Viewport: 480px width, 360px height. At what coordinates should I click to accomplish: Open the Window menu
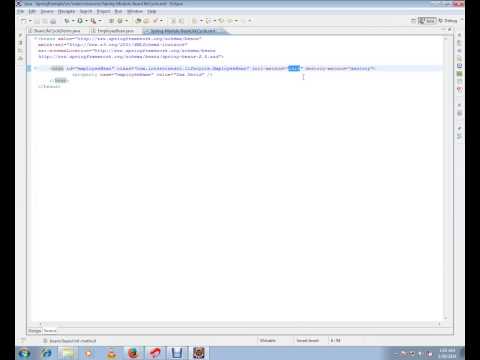click(135, 12)
